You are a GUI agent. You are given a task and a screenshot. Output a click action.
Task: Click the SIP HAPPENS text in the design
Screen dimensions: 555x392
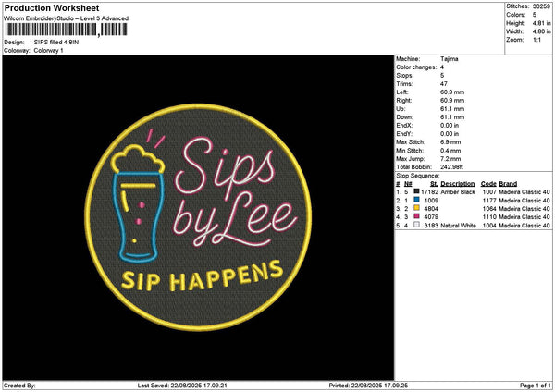coord(202,276)
